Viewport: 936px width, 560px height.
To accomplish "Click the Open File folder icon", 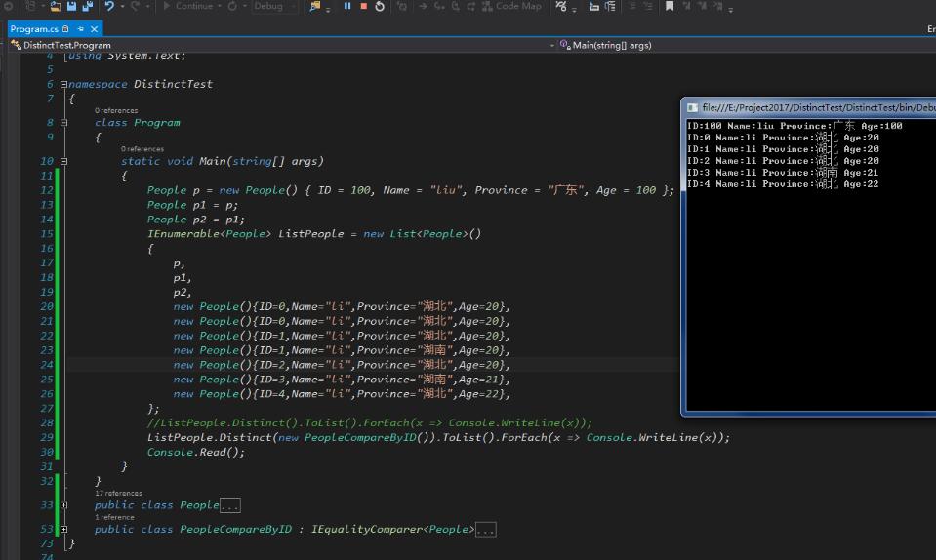I will 56,6.
